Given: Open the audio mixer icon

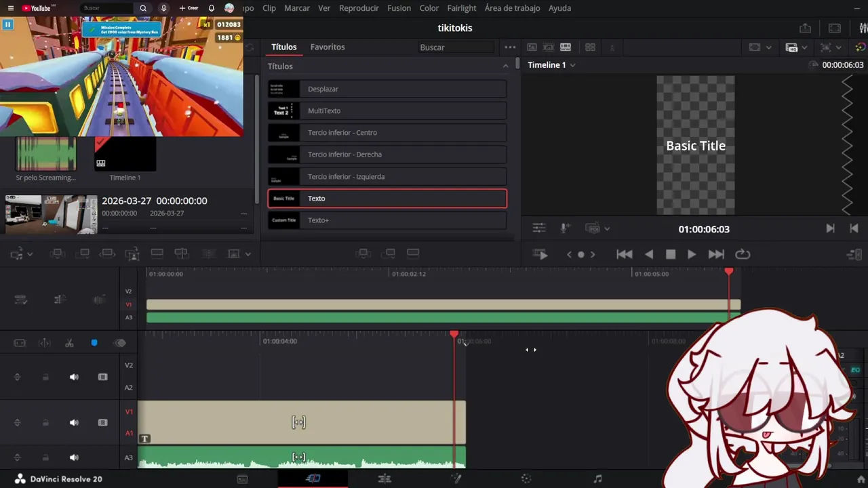Looking at the screenshot, I should pos(863,28).
